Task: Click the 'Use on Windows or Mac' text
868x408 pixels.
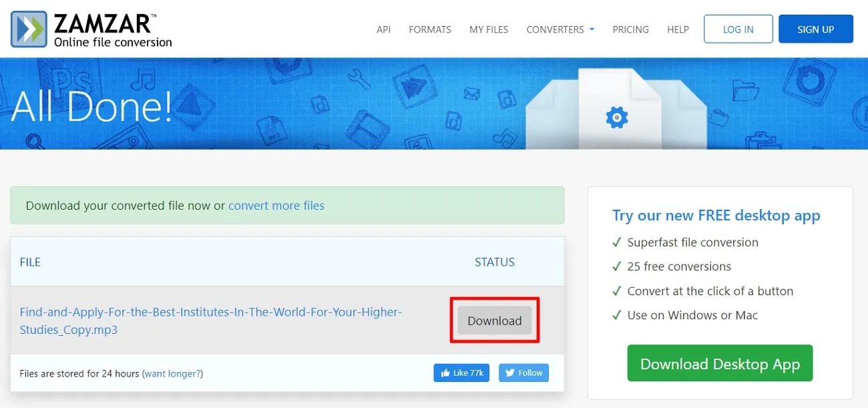Action: click(692, 315)
